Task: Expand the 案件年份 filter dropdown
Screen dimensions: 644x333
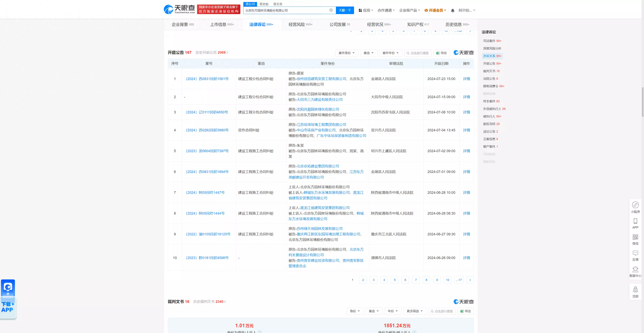Action: coord(390,53)
